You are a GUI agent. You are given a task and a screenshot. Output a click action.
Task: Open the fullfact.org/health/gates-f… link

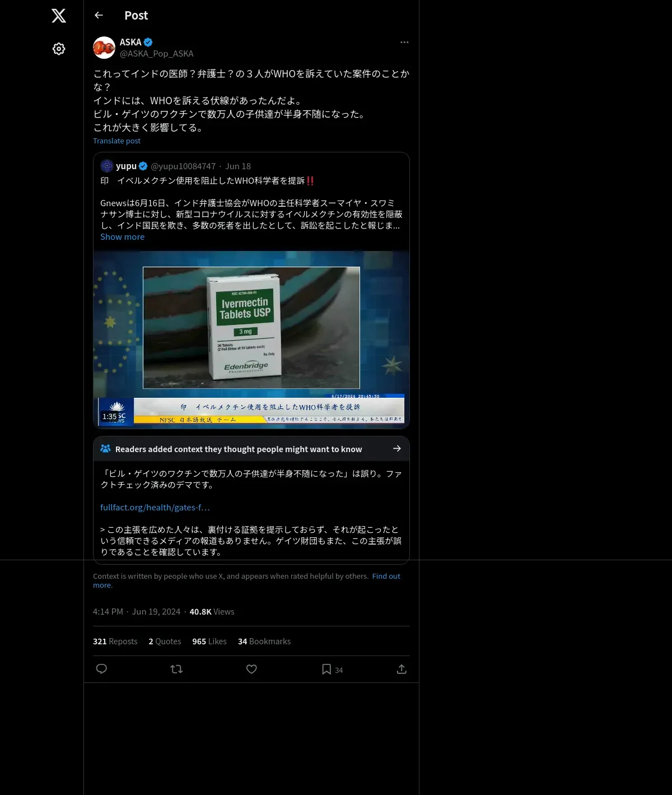pyautogui.click(x=155, y=507)
